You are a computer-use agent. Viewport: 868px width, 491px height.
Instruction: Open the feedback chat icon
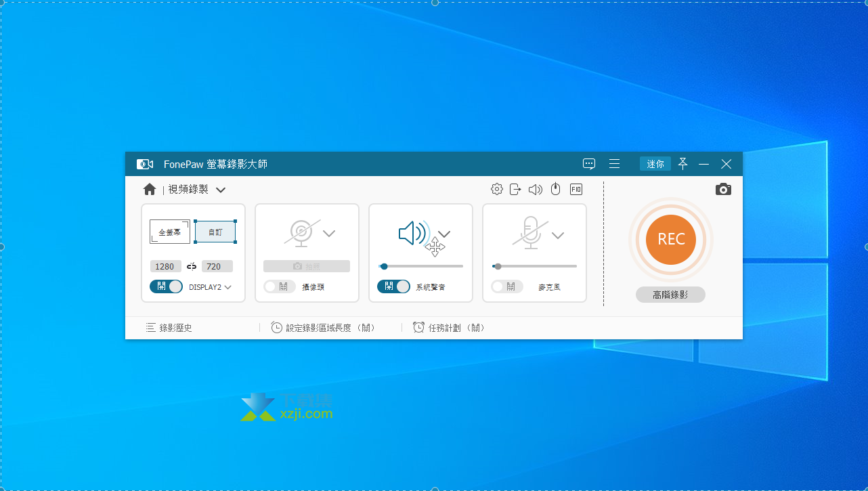(589, 164)
